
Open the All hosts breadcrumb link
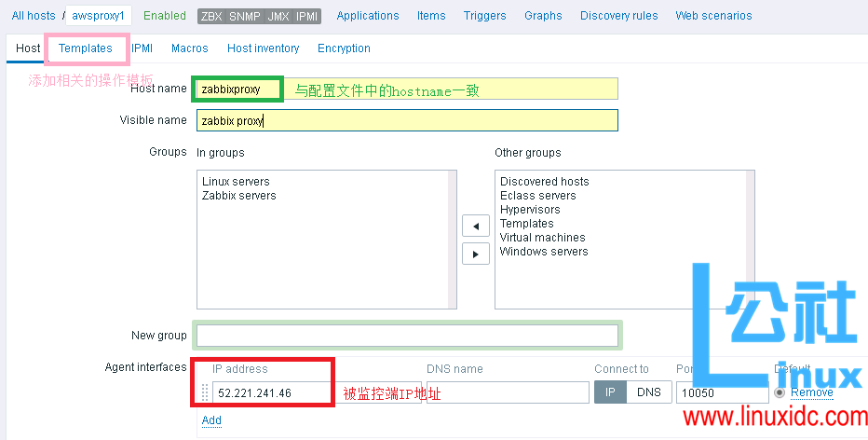point(34,16)
